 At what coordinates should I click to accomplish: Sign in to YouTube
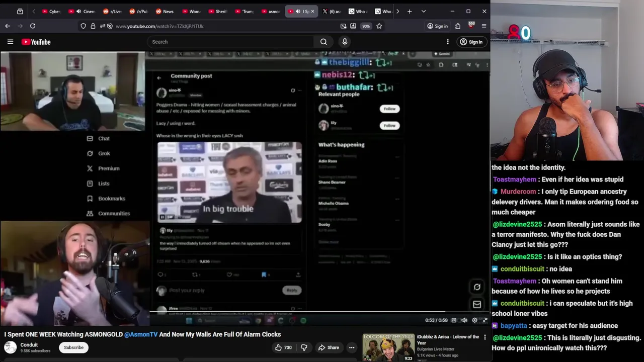tap(471, 42)
